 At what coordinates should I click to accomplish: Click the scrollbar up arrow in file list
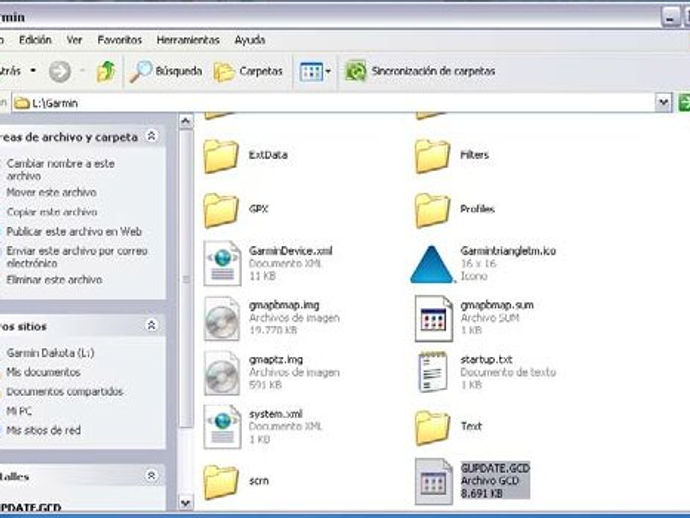[186, 121]
